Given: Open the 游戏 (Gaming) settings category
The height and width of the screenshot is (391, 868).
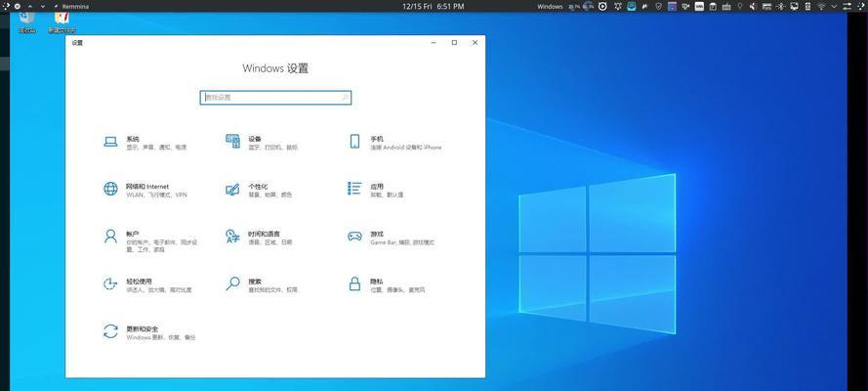Looking at the screenshot, I should tap(391, 238).
